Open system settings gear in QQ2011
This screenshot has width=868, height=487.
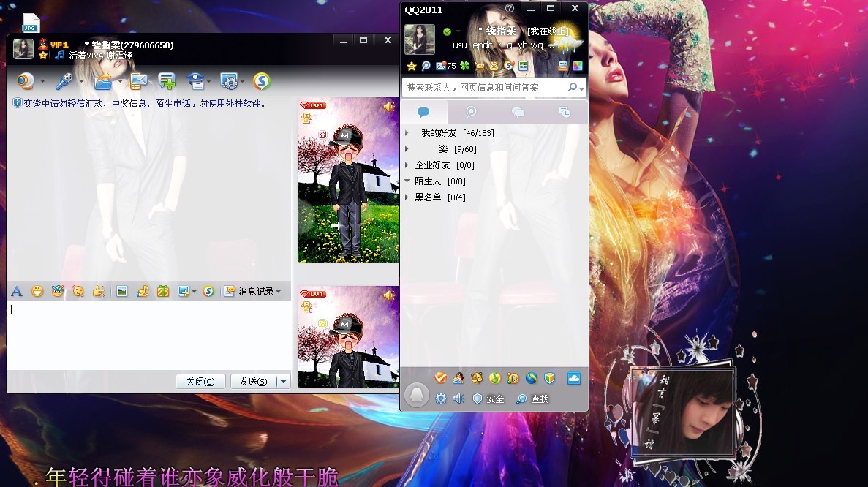[441, 399]
